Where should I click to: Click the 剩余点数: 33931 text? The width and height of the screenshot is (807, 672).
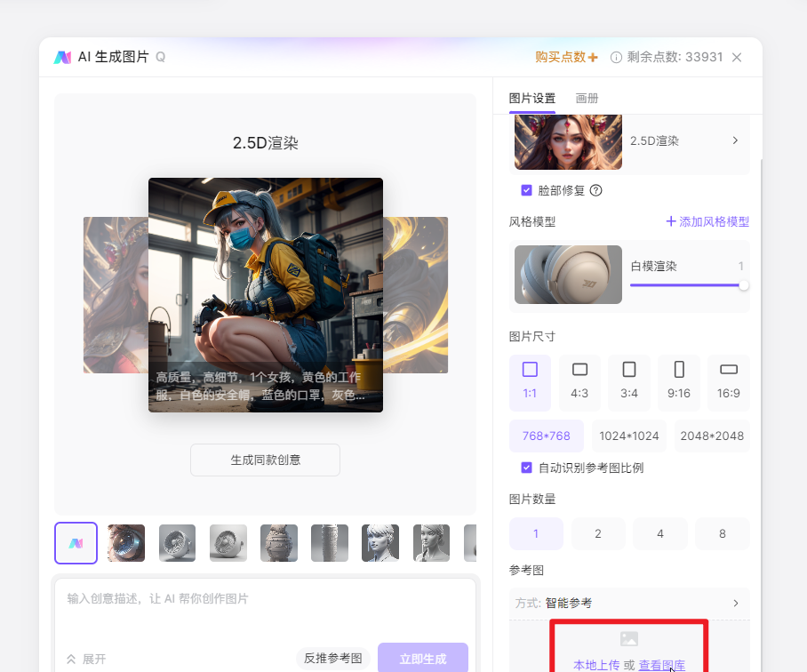click(x=675, y=57)
